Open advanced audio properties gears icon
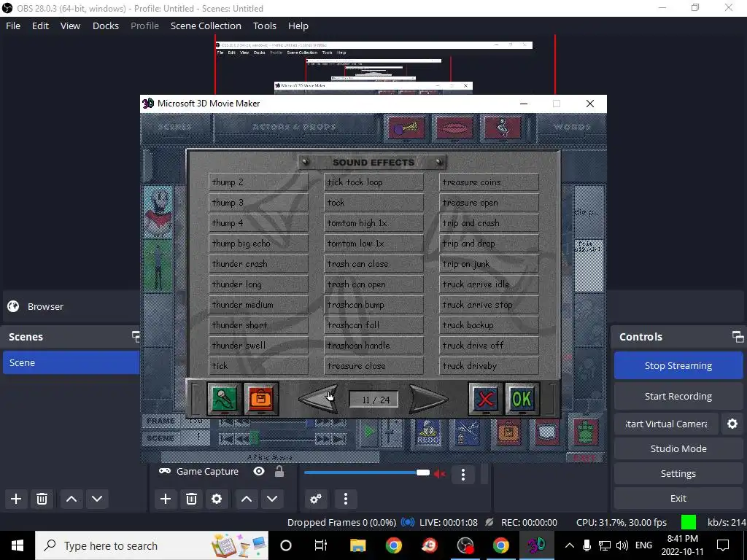The image size is (747, 560). coord(316,499)
